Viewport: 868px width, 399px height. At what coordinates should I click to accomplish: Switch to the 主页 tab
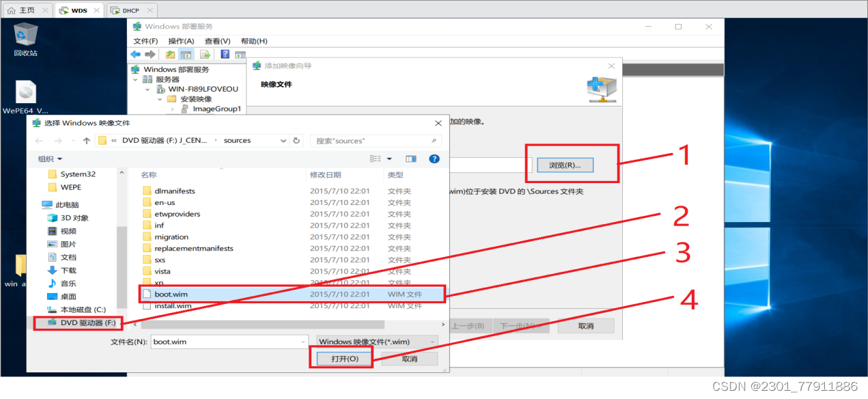coord(27,10)
